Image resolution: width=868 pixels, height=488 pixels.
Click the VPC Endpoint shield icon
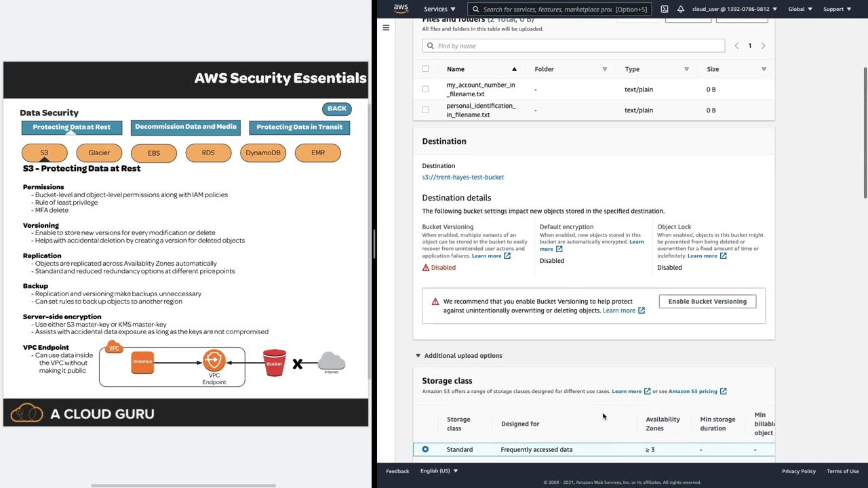214,360
